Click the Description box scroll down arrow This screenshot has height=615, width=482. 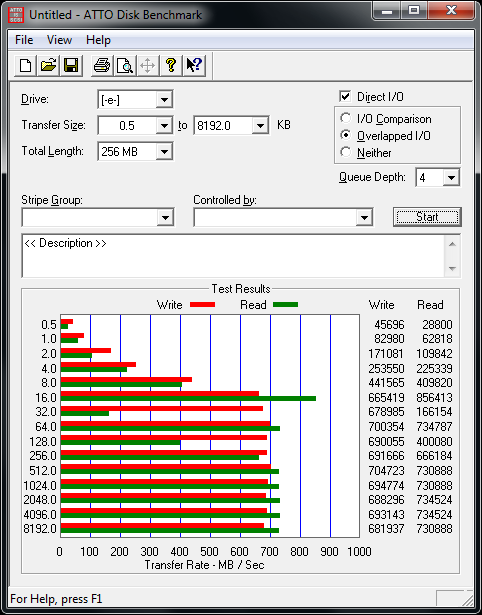[452, 269]
